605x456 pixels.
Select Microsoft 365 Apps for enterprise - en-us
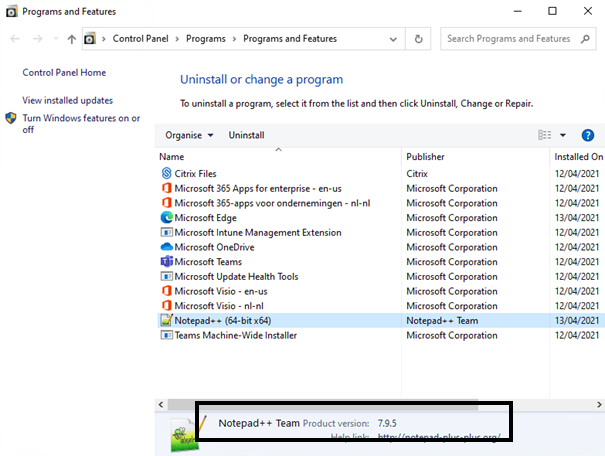click(258, 188)
